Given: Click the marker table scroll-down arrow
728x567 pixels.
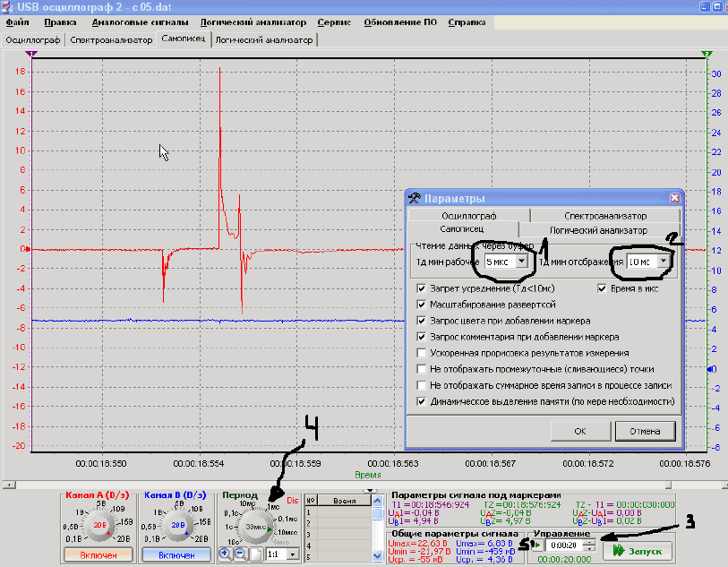Looking at the screenshot, I should click(377, 555).
